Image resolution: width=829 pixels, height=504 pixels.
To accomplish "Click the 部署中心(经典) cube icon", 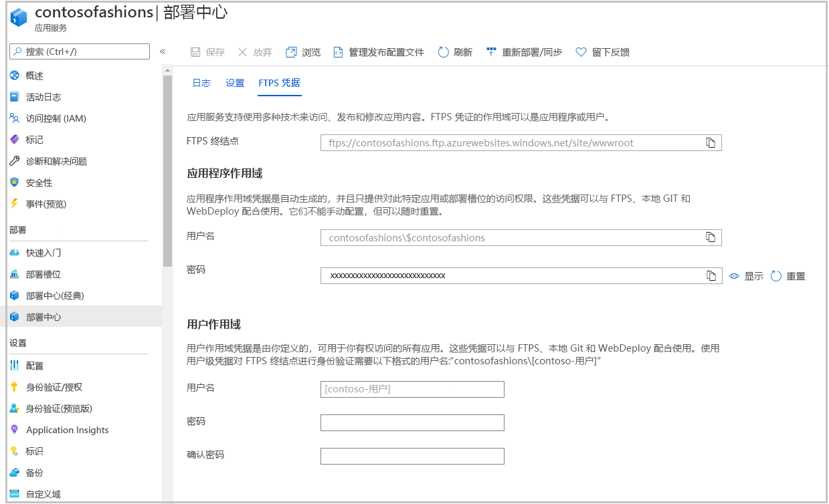I will [x=15, y=295].
